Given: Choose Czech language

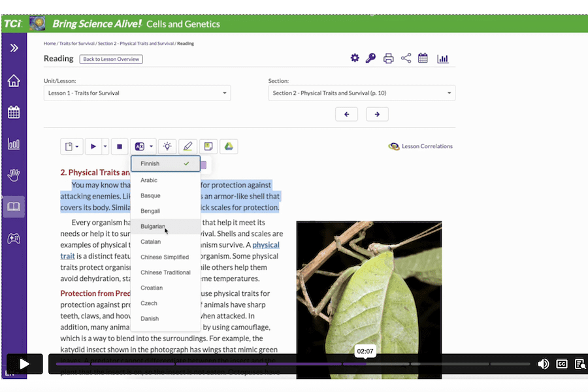Looking at the screenshot, I should point(165,303).
